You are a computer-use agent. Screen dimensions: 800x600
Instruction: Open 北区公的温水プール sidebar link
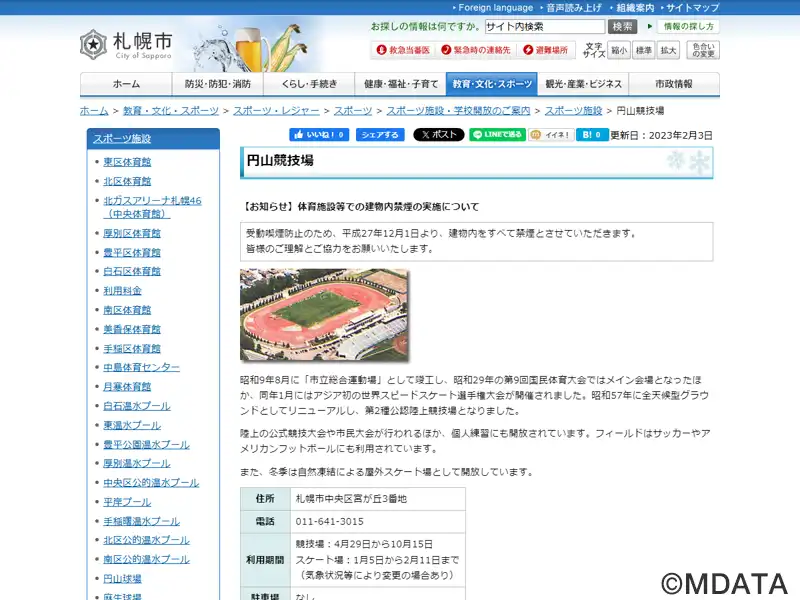[146, 540]
